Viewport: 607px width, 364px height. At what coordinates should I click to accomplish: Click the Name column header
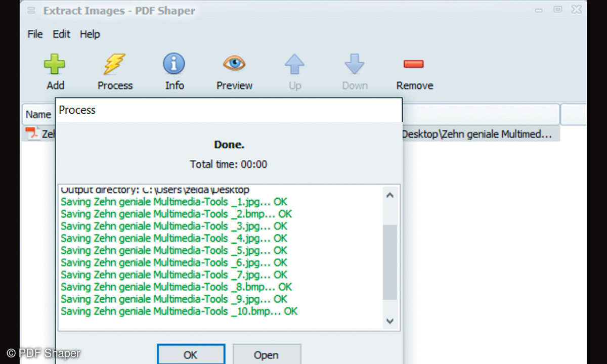[x=38, y=114]
